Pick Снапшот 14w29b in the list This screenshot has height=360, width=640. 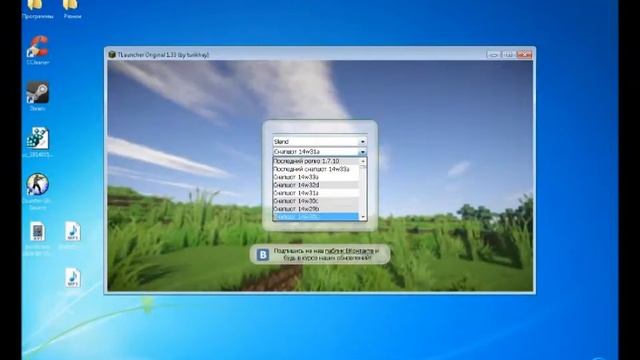(316, 209)
